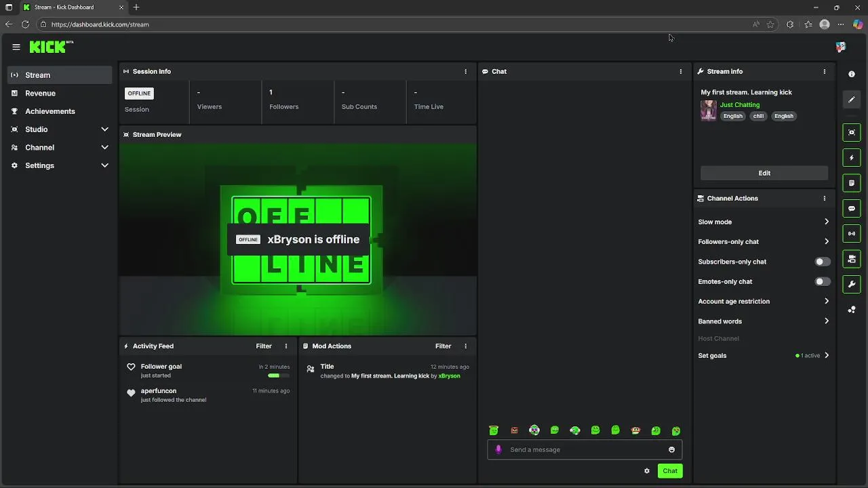Screen dimensions: 868x488
Task: Toggle the Chat bubble widget icon in right rail
Action: pos(852,208)
